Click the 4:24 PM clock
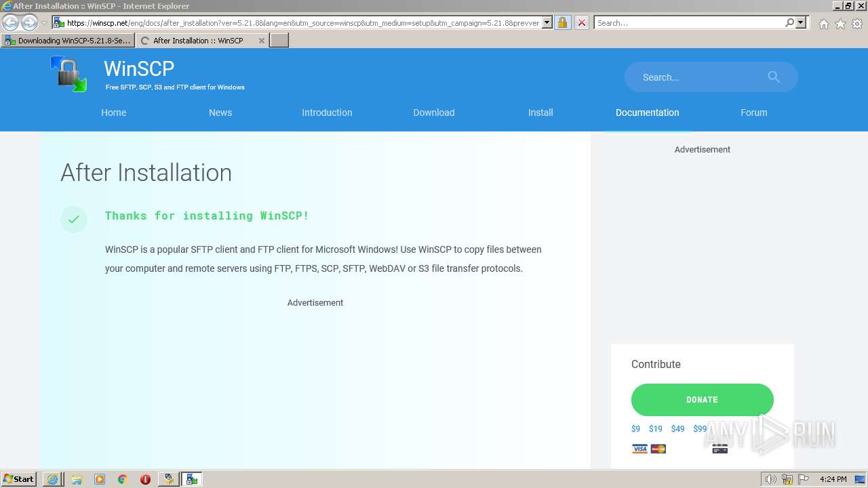 pos(833,479)
